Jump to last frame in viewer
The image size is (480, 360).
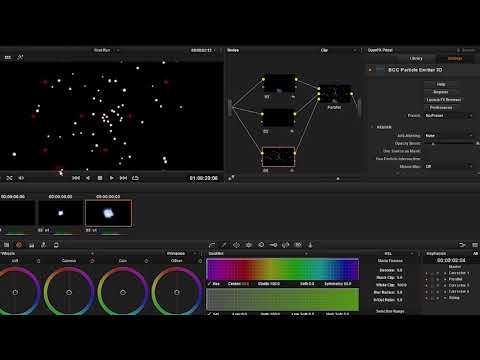pyautogui.click(x=123, y=178)
